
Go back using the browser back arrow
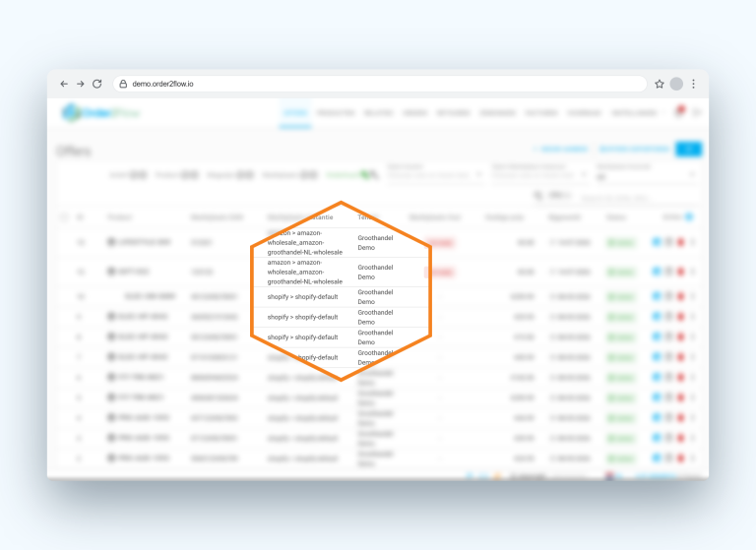[x=64, y=84]
